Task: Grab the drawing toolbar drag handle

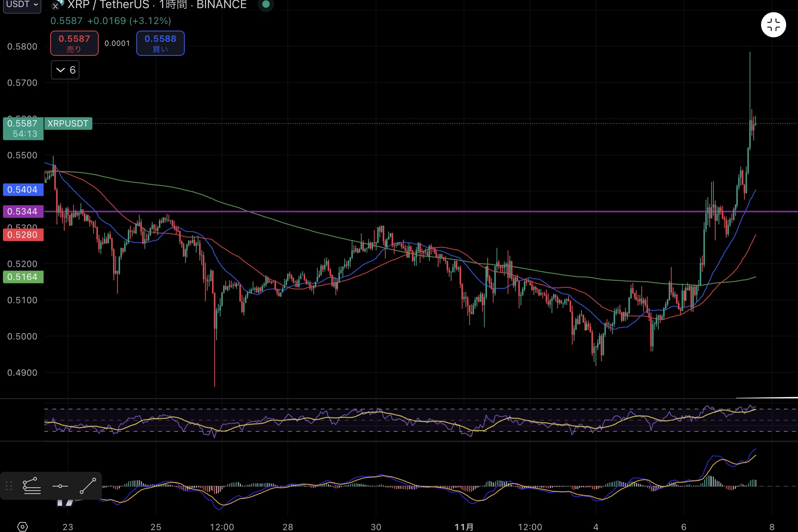Action: pos(9,486)
